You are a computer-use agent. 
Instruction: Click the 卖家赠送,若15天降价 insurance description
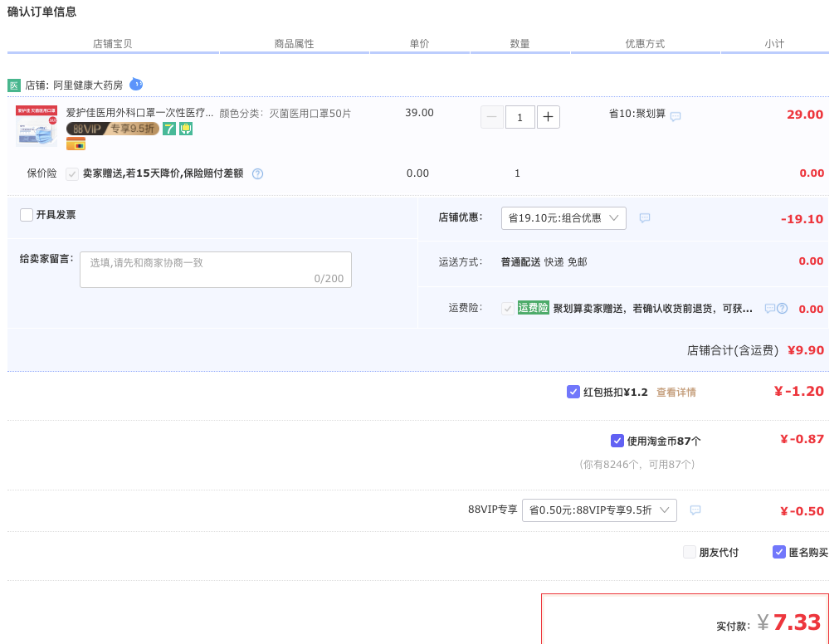click(163, 173)
